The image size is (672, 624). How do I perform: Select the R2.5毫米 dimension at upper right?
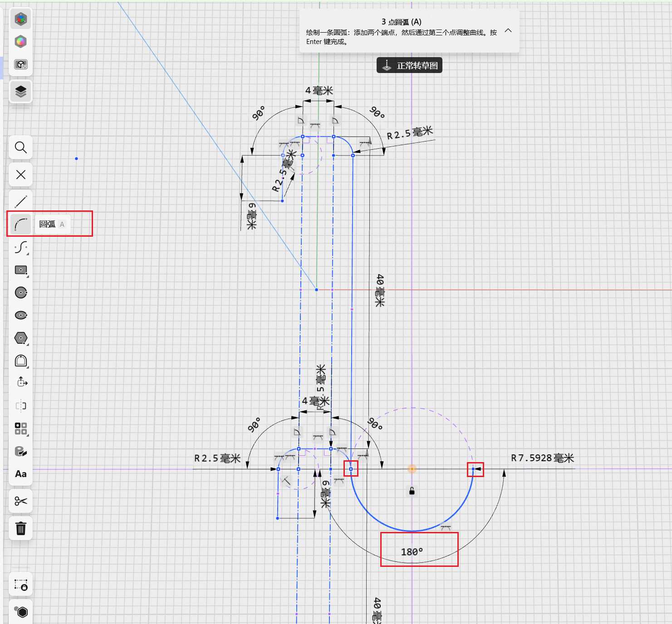(x=410, y=133)
